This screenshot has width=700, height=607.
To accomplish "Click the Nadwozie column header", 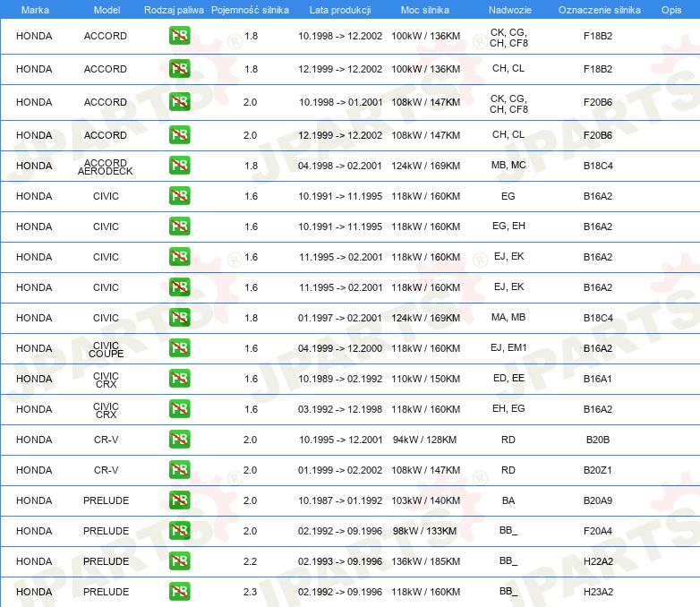I will [x=510, y=10].
